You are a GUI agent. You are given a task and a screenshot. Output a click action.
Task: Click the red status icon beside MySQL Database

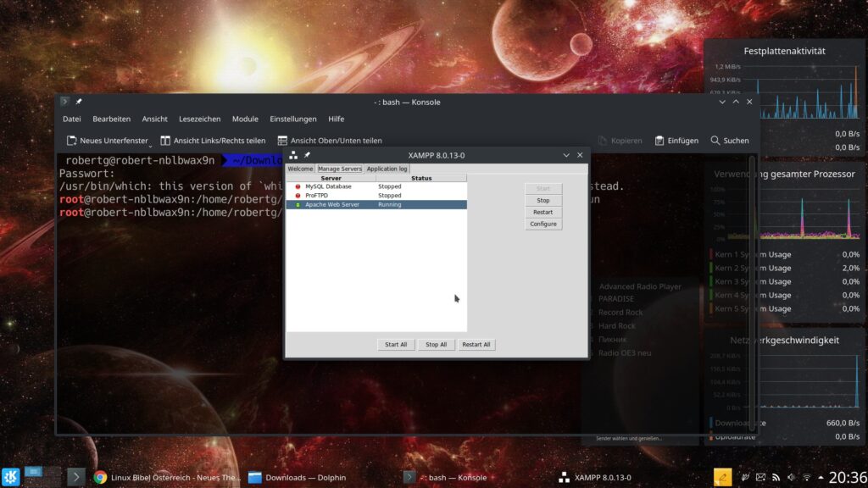click(298, 186)
